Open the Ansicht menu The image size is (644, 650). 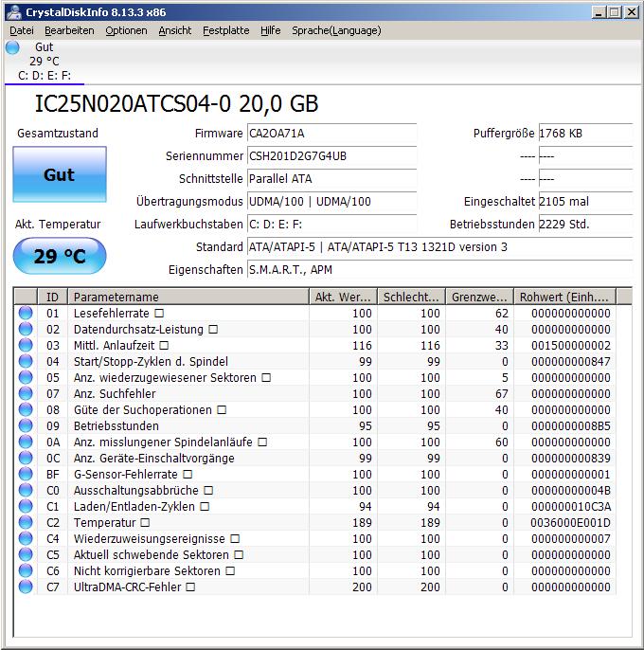175,30
